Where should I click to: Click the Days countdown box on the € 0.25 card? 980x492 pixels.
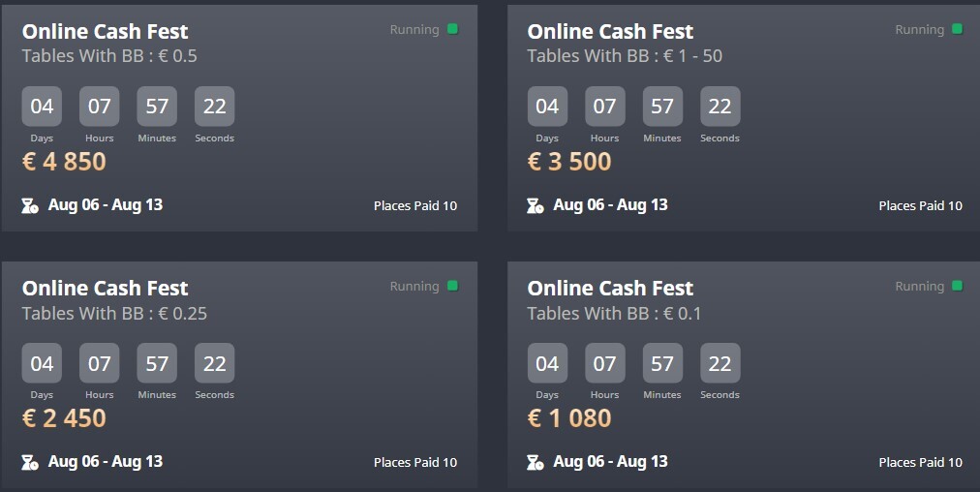[x=42, y=363]
